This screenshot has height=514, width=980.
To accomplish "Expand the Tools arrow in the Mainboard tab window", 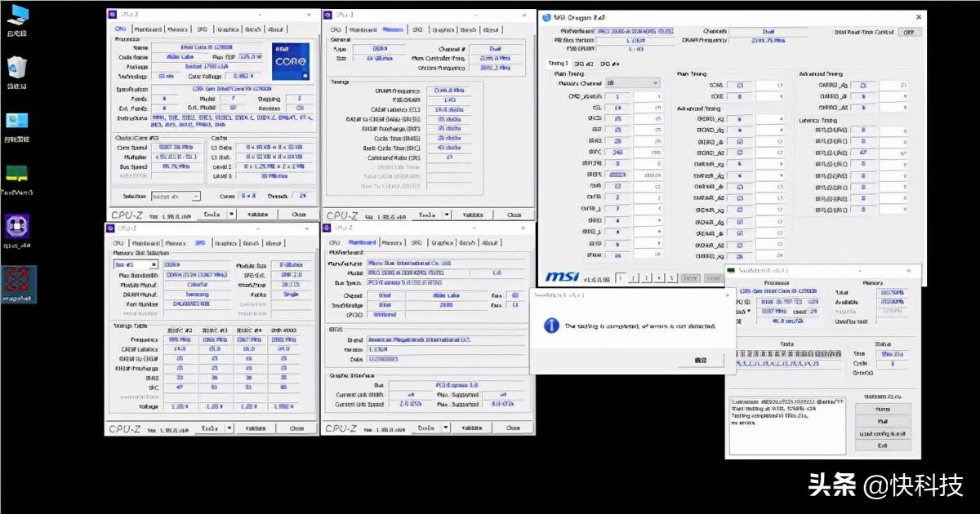I will (x=445, y=428).
